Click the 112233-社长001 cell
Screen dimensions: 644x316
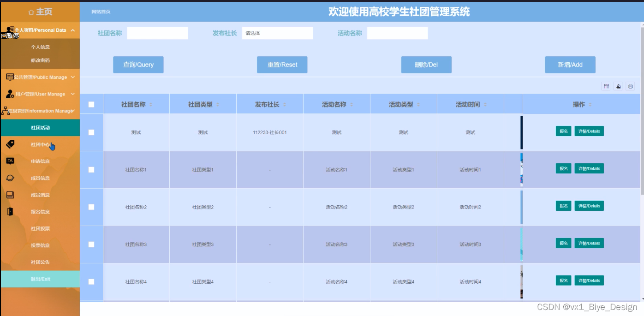(270, 132)
